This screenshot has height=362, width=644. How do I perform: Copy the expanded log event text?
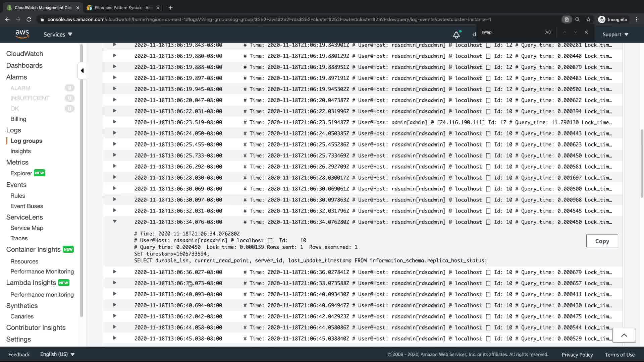[x=602, y=241]
